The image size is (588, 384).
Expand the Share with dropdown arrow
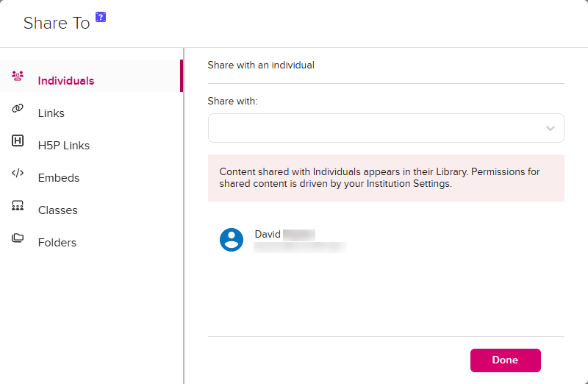(551, 128)
